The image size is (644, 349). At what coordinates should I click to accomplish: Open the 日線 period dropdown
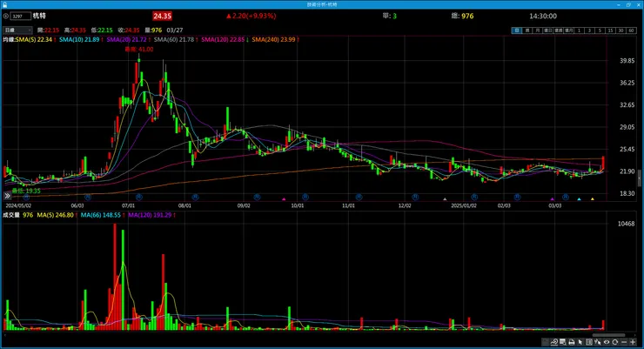pos(17,30)
